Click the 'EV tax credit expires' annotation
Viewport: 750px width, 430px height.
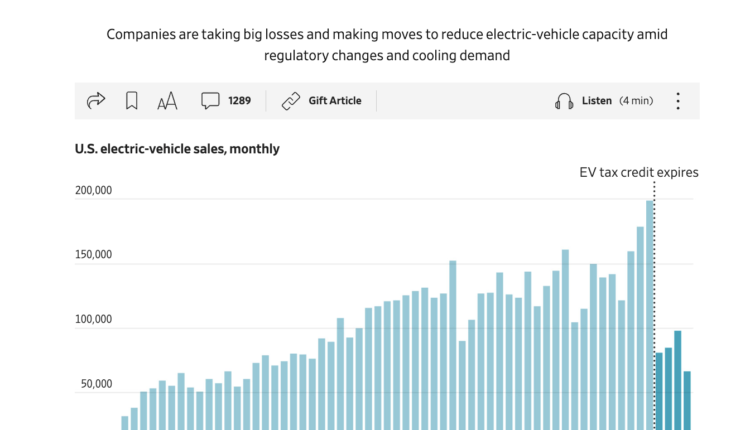638,172
